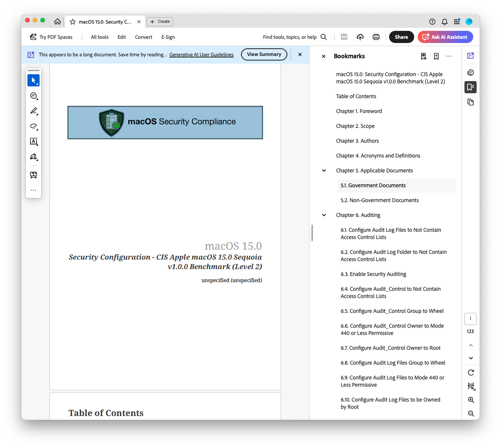Jump to Chapter 4. Acronyms and Definitions
This screenshot has width=501, height=448.
click(x=378, y=156)
